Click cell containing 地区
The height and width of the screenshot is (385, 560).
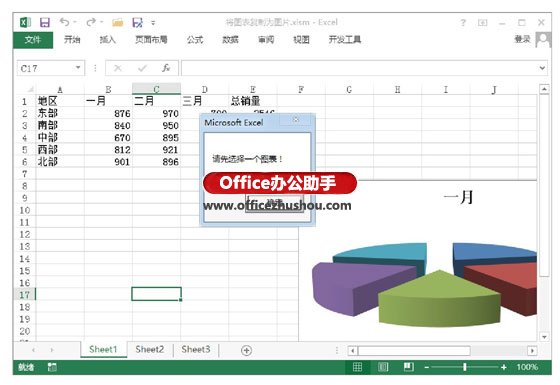(60, 101)
